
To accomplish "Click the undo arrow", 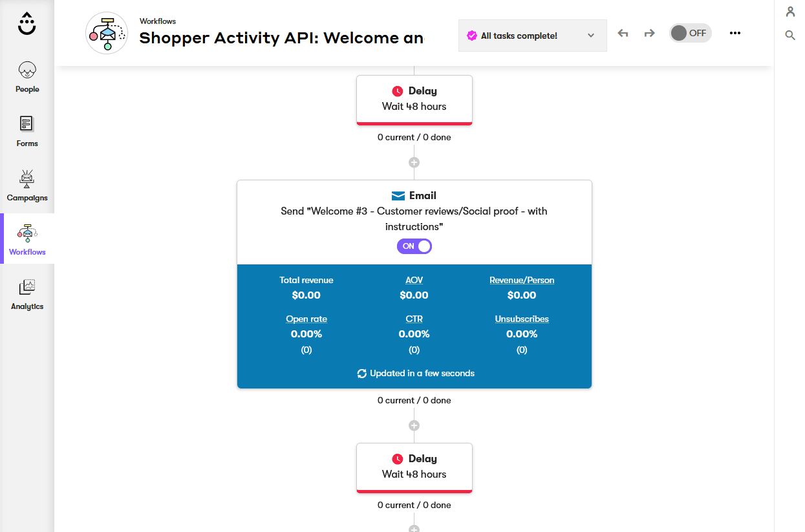I will coord(623,33).
